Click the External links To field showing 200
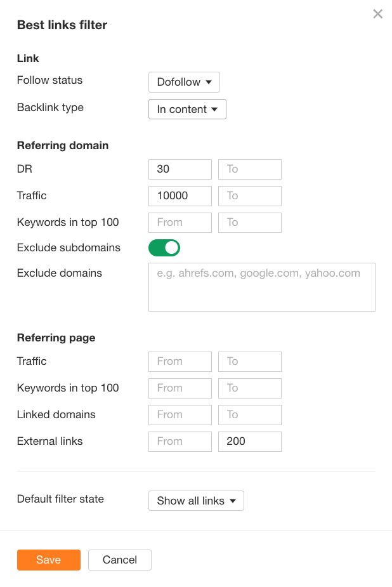The height and width of the screenshot is (587, 392). 249,441
